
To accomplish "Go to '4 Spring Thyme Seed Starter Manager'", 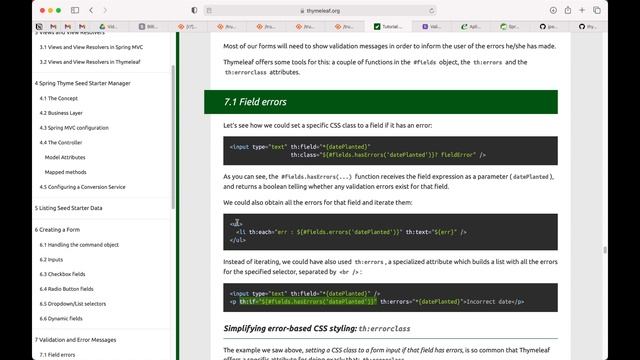I will tap(82, 83).
